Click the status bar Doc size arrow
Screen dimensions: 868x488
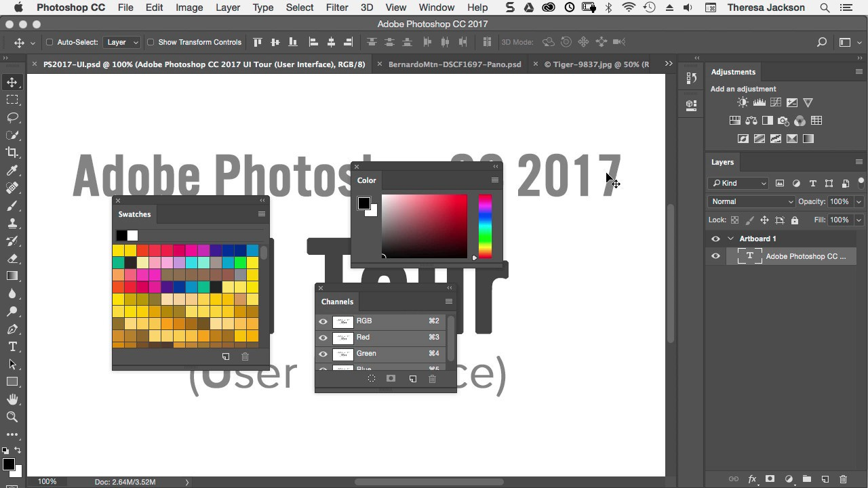[x=187, y=482]
